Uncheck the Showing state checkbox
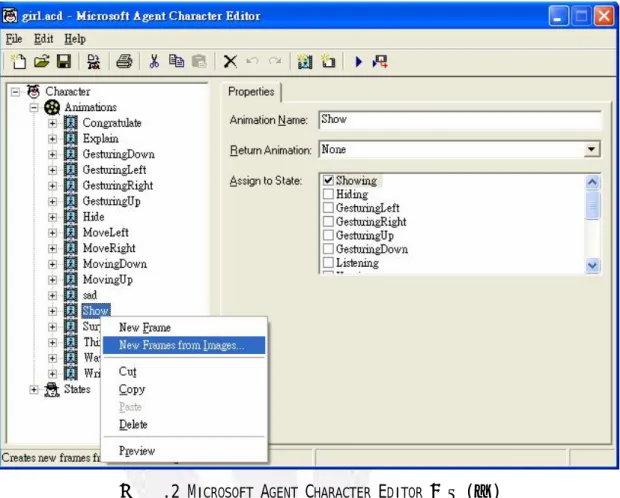 [x=328, y=180]
